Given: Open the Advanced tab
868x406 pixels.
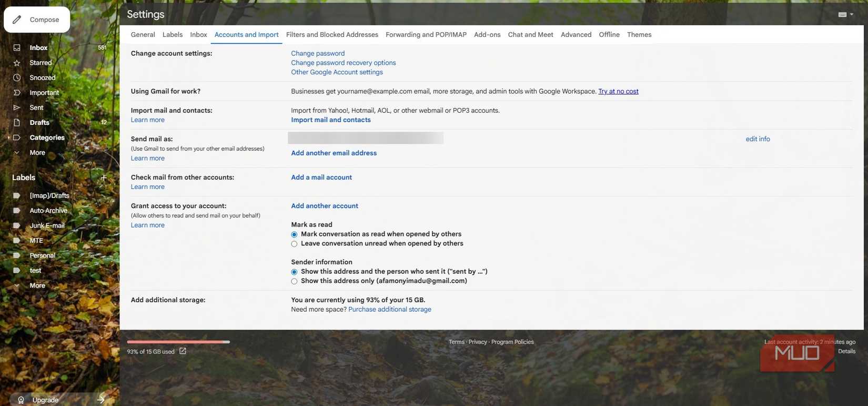Looking at the screenshot, I should [x=576, y=35].
